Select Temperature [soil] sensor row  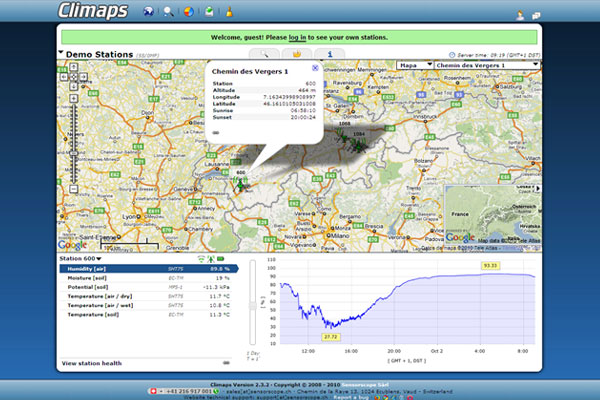click(x=148, y=315)
